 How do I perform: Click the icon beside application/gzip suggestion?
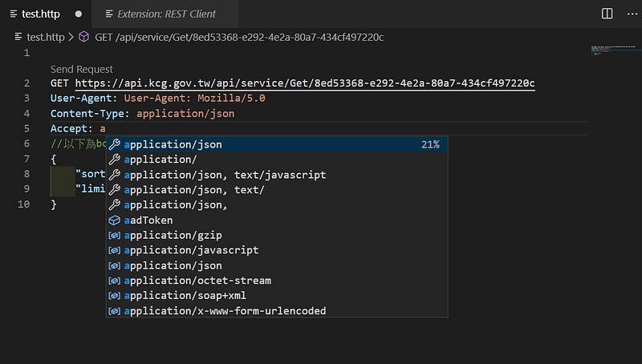tap(114, 236)
